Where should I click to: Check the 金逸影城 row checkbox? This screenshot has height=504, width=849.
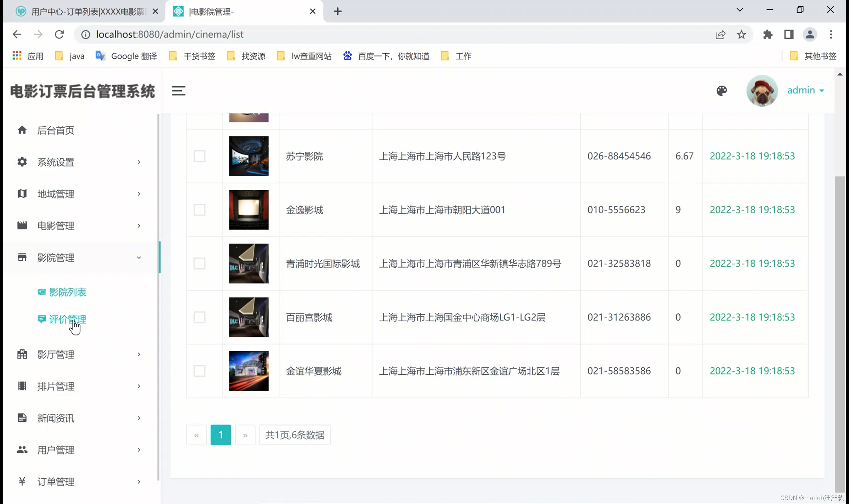[x=199, y=210]
